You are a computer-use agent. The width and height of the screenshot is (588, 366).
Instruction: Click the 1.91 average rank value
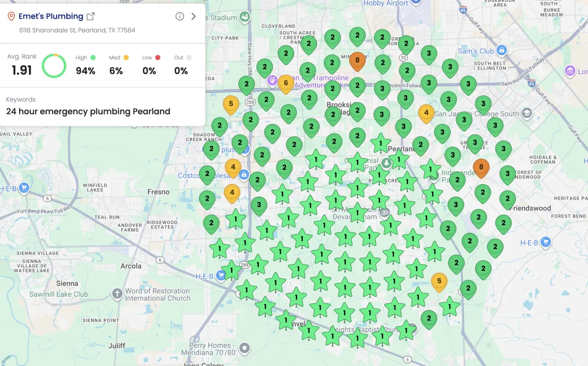[22, 70]
